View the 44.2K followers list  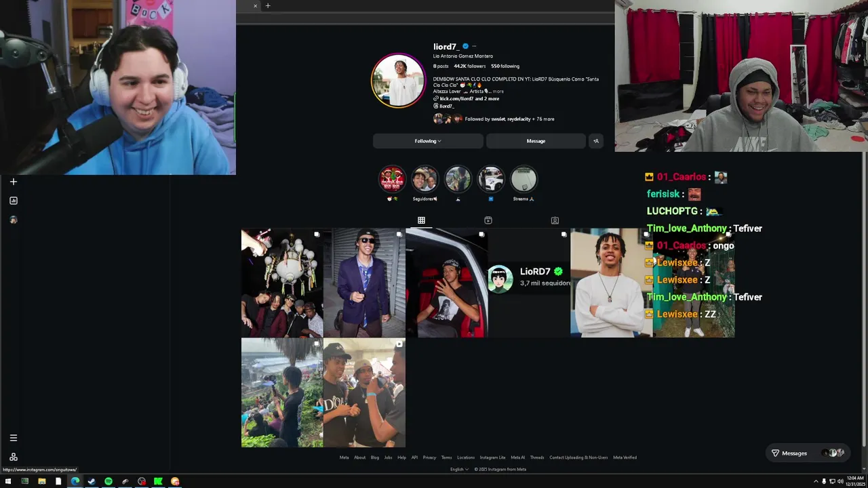(469, 66)
